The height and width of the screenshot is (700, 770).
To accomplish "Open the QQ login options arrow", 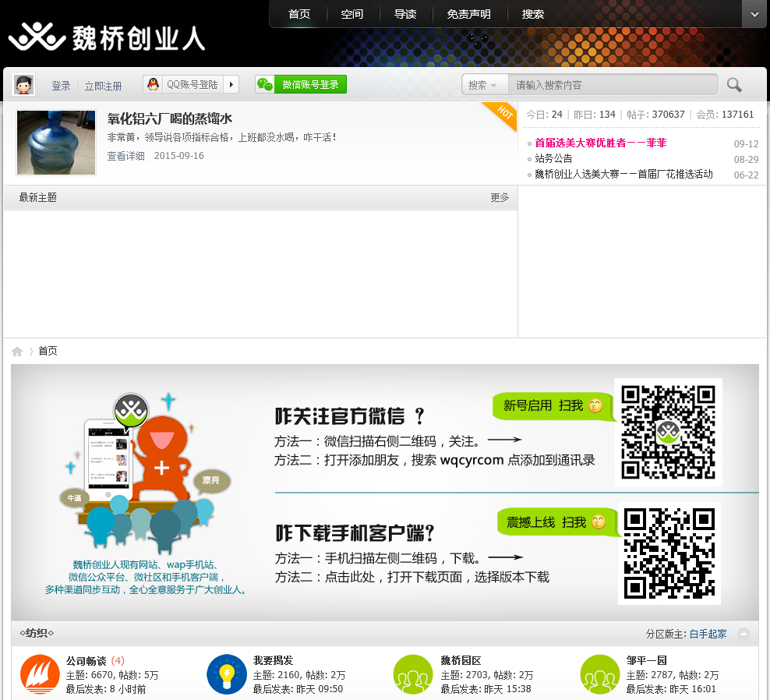I will click(x=231, y=84).
